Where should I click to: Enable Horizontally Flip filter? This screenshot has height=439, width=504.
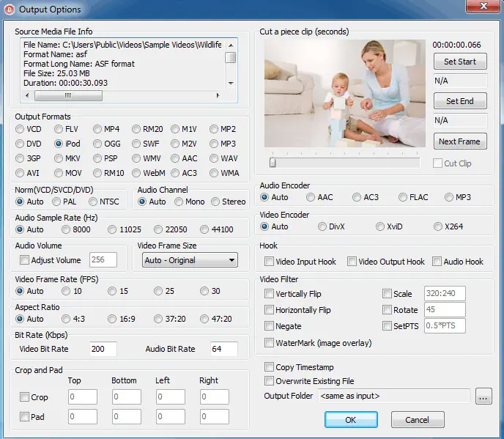[269, 310]
